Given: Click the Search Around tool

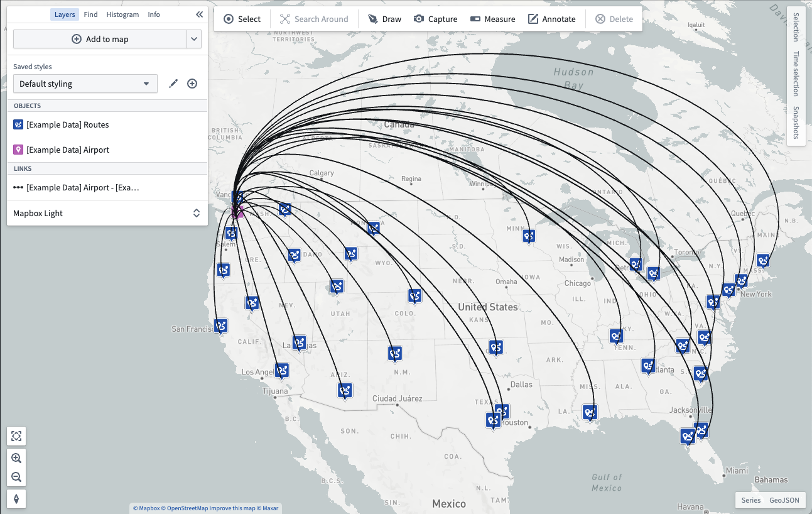Looking at the screenshot, I should pos(314,19).
